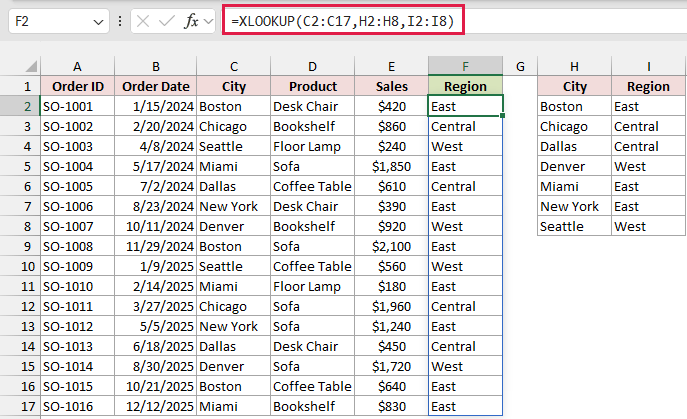
Task: Click the Select All corner triangle
Action: coord(31,66)
